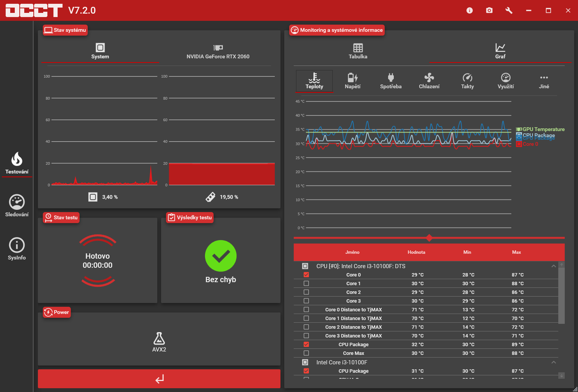
Task: Click the red diamond splitter handle
Action: coord(429,238)
